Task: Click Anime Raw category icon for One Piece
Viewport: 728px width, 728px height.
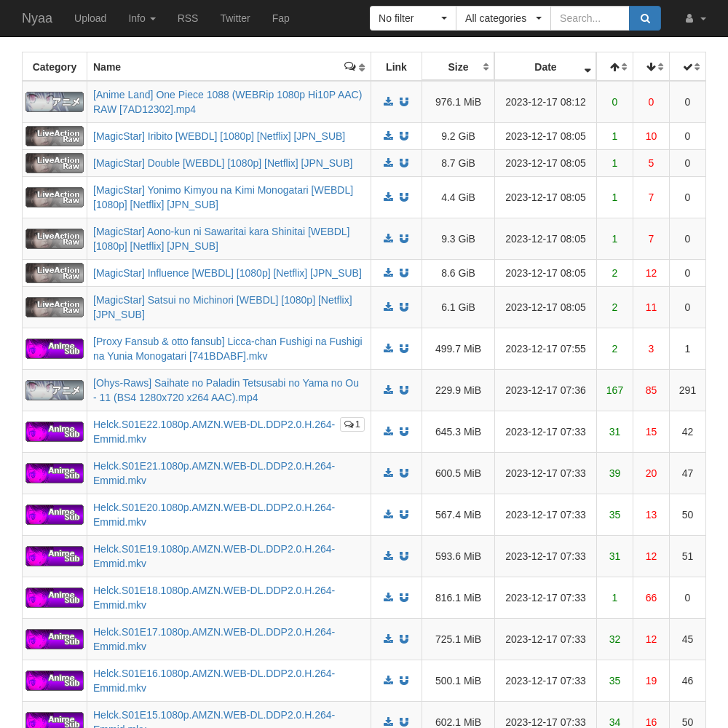Action: 55,102
